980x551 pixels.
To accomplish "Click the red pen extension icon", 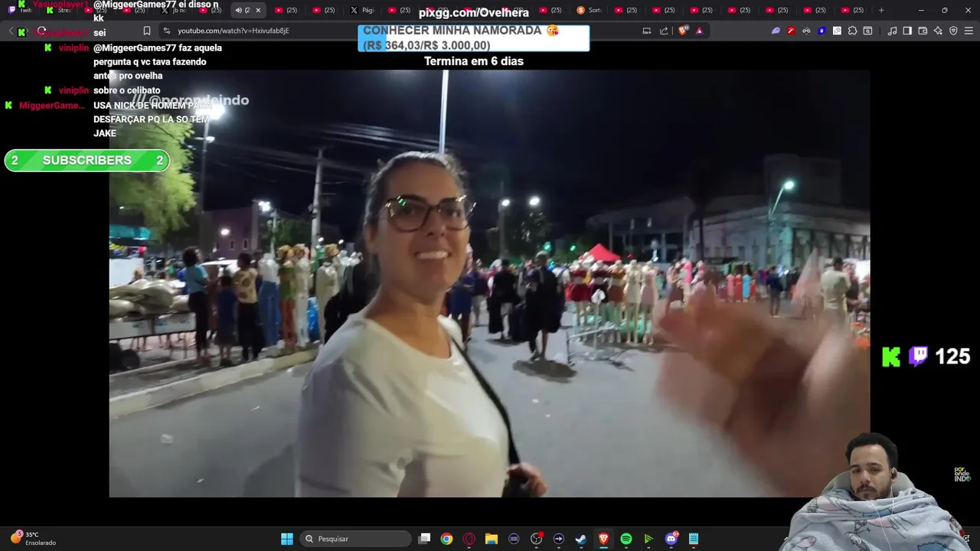I will pos(791,31).
